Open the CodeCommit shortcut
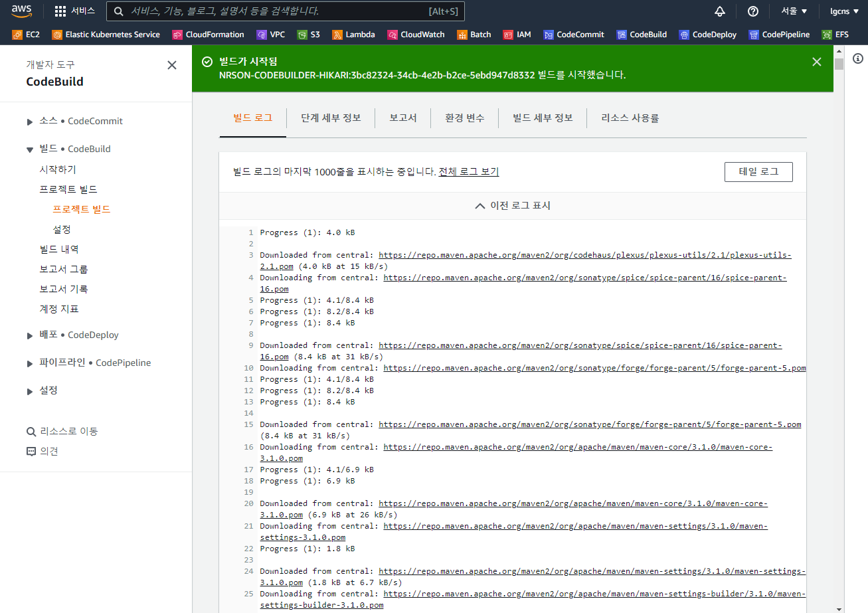This screenshot has width=868, height=613. pos(574,35)
